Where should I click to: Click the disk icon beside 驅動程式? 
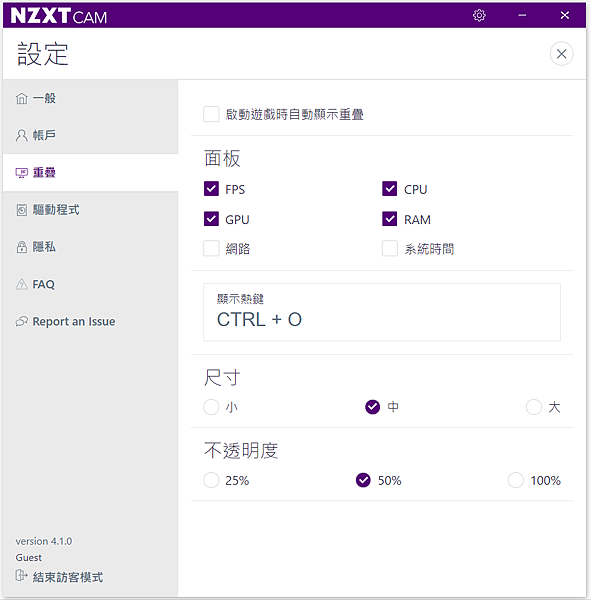pyautogui.click(x=21, y=210)
